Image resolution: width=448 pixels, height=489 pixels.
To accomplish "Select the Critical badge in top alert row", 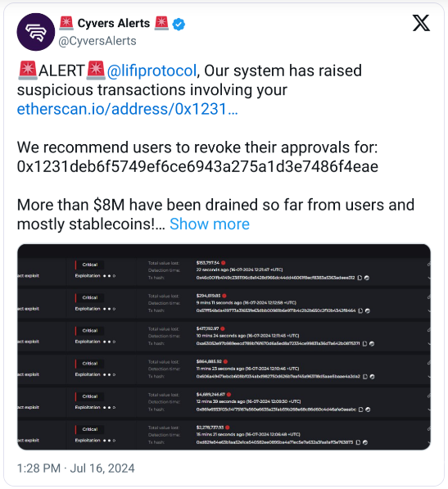I will [x=90, y=265].
